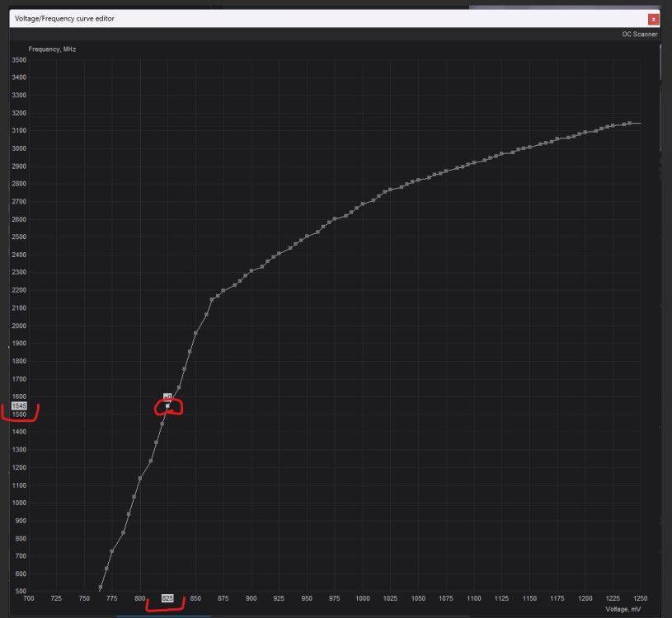Select the highlighted curve point at 825 mV
Image resolution: width=672 pixels, height=618 pixels.
pyautogui.click(x=167, y=406)
